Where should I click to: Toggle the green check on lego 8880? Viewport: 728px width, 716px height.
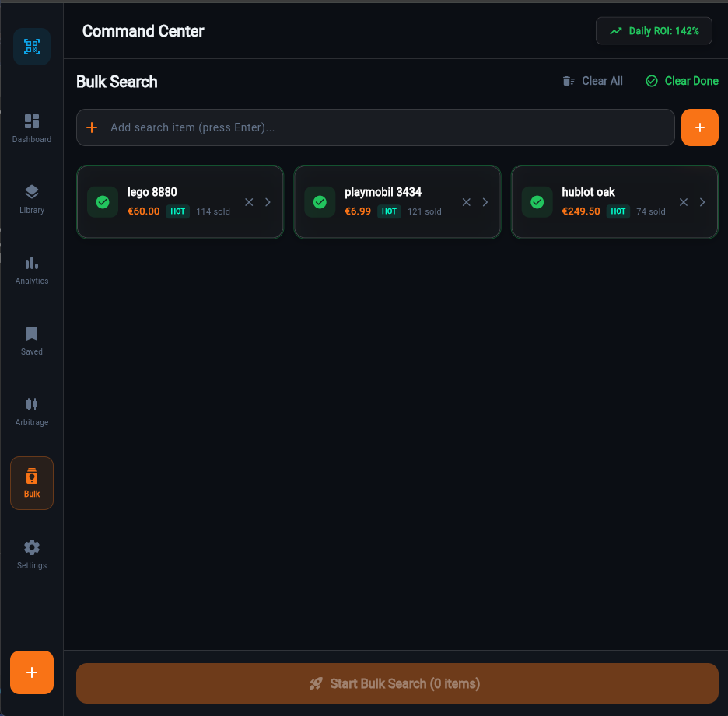coord(103,201)
